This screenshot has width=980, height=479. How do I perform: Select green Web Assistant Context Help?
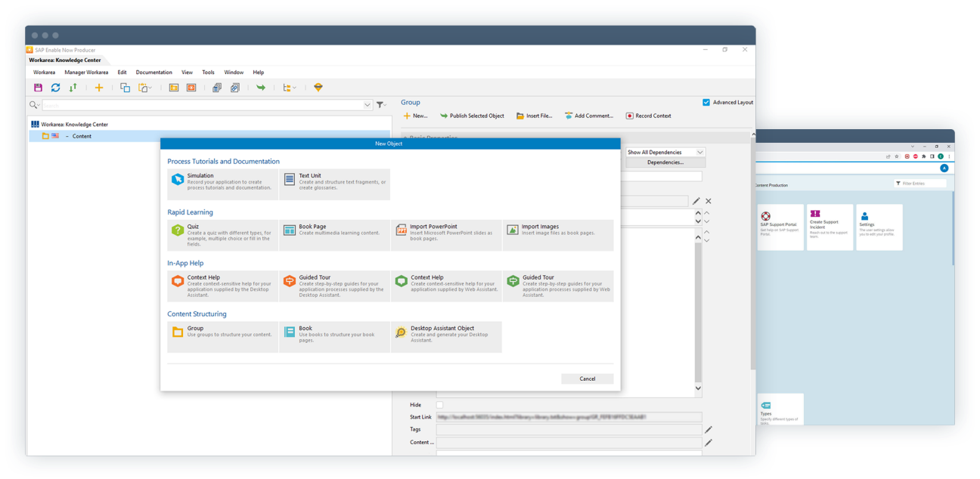(446, 286)
